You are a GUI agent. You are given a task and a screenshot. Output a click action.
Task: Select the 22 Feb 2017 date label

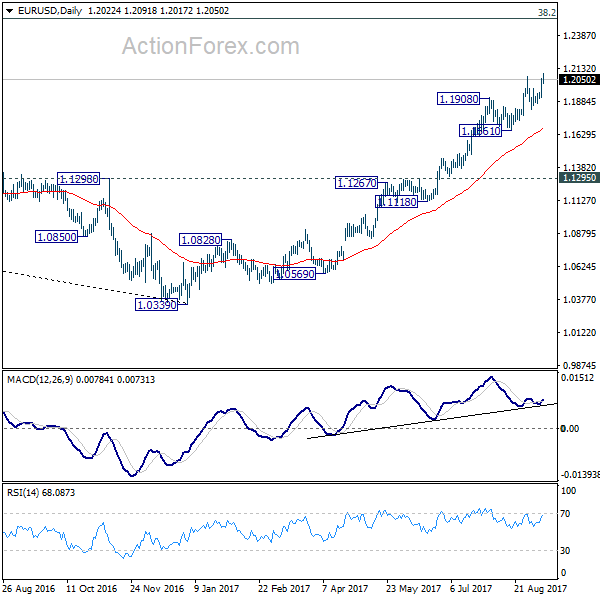click(x=284, y=588)
